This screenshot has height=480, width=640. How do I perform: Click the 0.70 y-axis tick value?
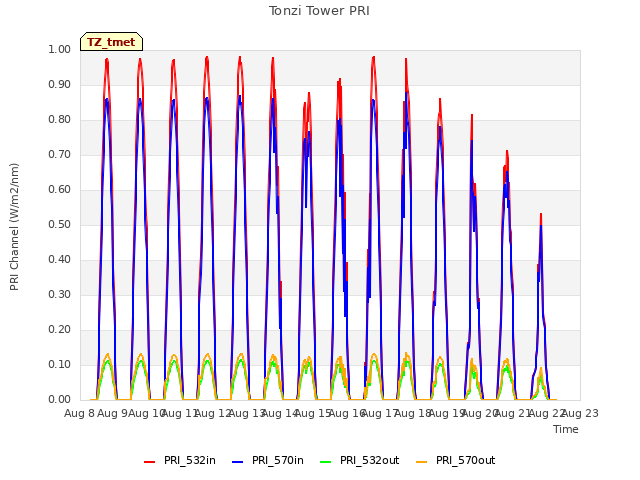click(x=60, y=154)
